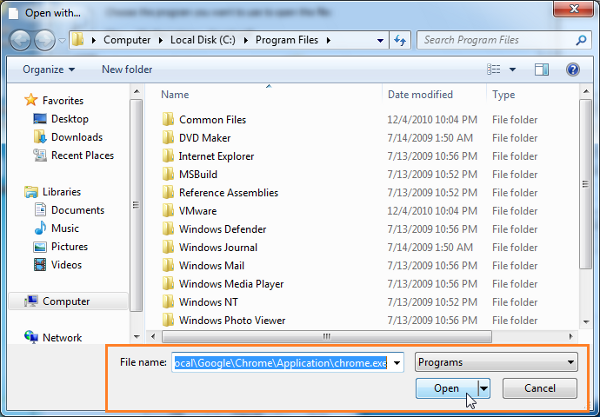Toggle the preview pane icon

(541, 69)
